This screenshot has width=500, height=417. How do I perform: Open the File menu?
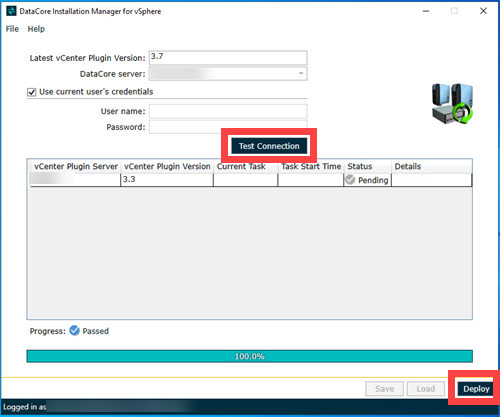12,29
